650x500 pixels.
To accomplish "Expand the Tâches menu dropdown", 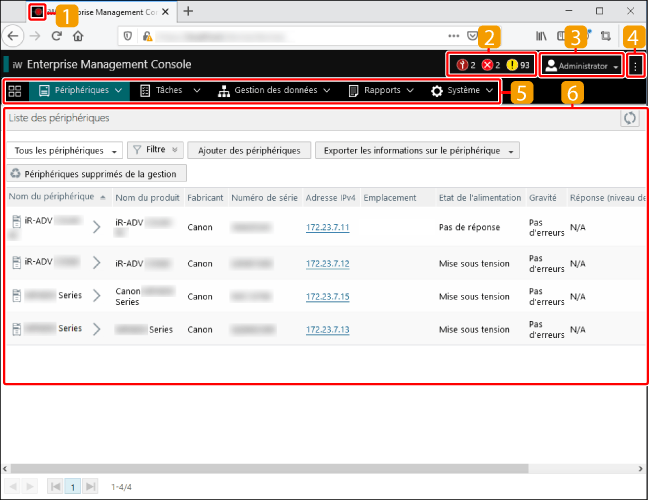I will 169,91.
